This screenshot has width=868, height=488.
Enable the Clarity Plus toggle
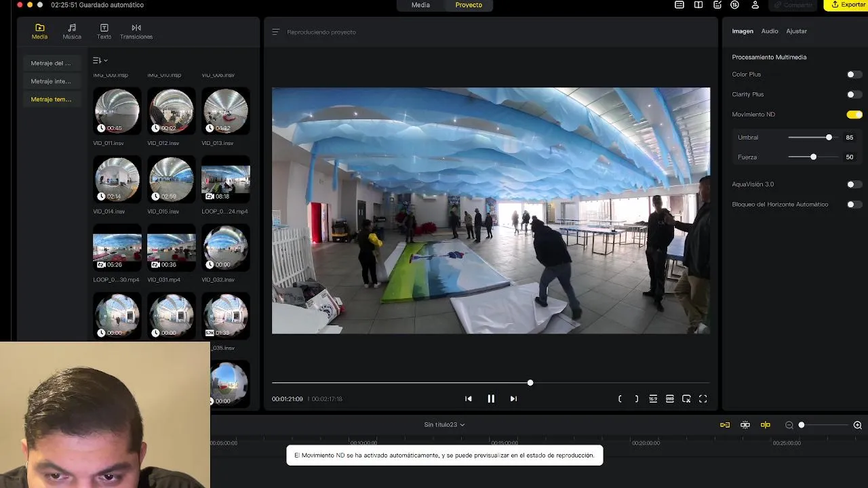coord(854,94)
